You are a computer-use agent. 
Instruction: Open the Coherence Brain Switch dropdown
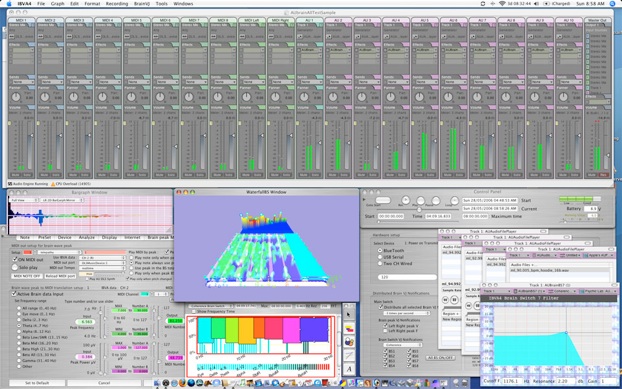(211, 306)
